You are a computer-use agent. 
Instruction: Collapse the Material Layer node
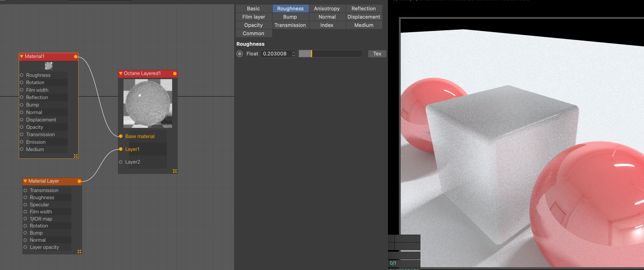(25, 181)
